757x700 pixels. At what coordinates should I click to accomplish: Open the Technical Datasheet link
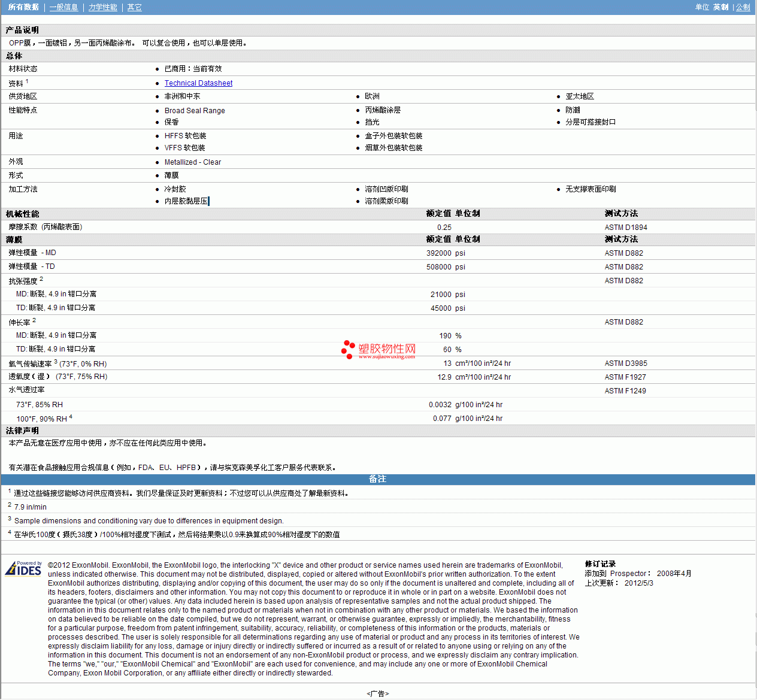tap(198, 83)
